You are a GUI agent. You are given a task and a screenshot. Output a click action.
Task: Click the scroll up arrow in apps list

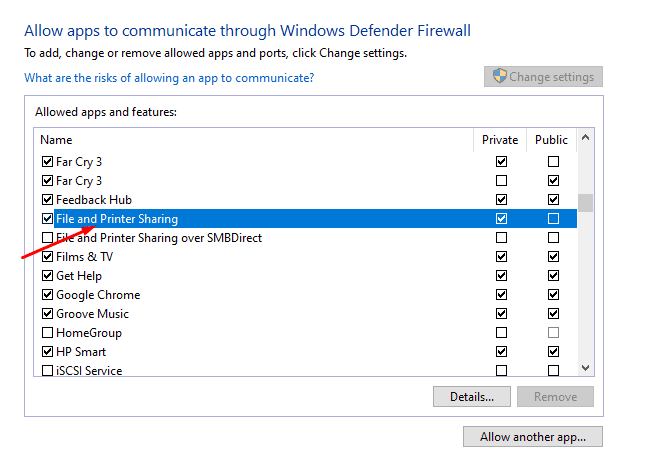[x=585, y=138]
